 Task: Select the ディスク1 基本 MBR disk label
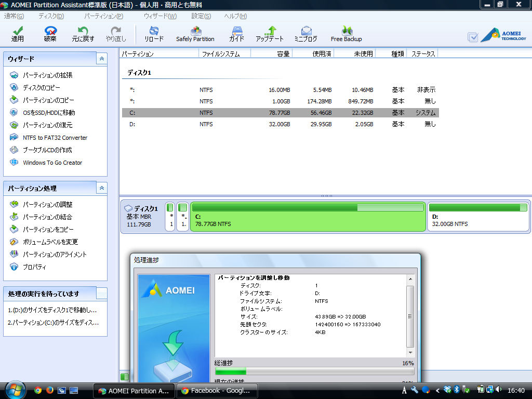tap(142, 217)
